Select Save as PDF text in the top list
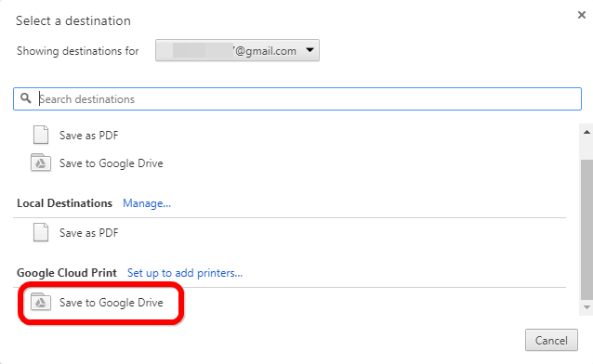This screenshot has width=593, height=364. click(x=89, y=136)
